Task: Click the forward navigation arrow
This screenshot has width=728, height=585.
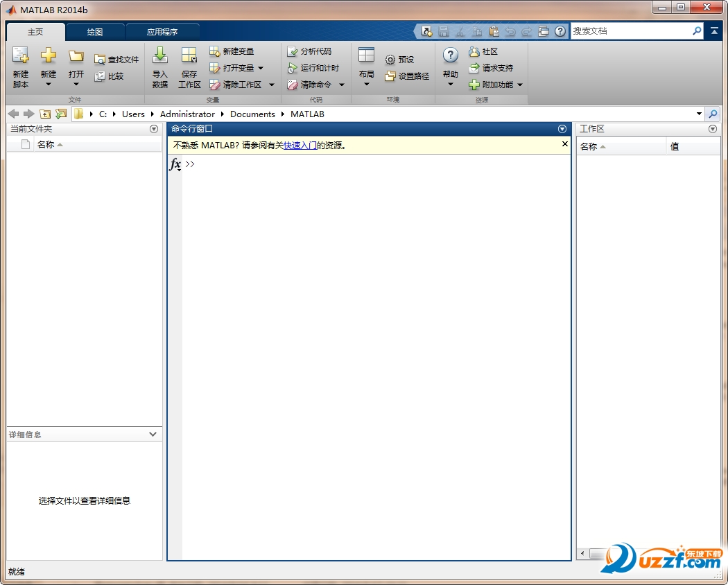Action: click(x=29, y=114)
